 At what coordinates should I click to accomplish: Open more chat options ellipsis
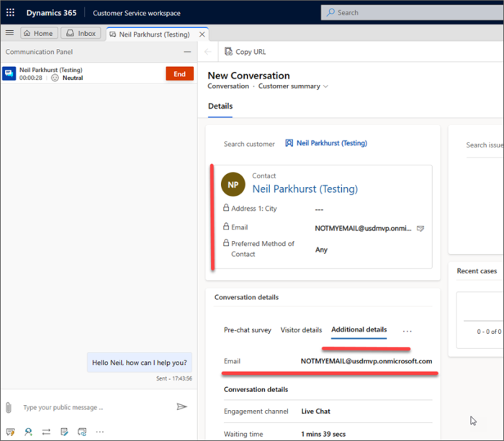pyautogui.click(x=100, y=432)
